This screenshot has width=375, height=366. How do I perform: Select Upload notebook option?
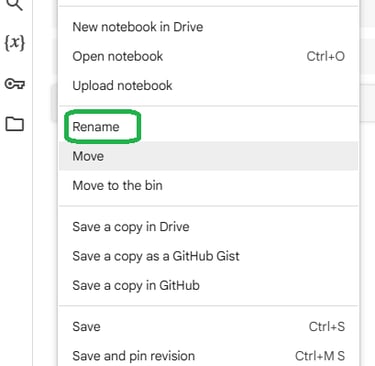[x=208, y=85]
